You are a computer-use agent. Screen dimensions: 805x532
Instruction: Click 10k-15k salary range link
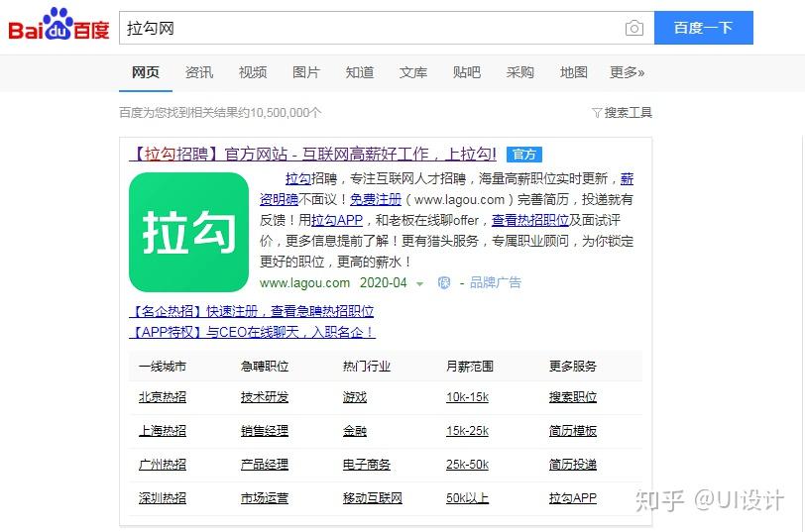467,397
